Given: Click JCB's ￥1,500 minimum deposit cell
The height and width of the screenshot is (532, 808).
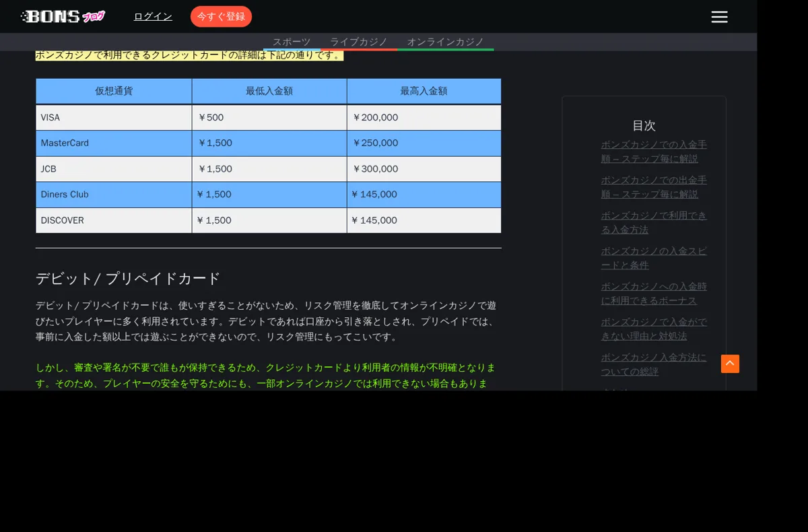Looking at the screenshot, I should [x=269, y=169].
